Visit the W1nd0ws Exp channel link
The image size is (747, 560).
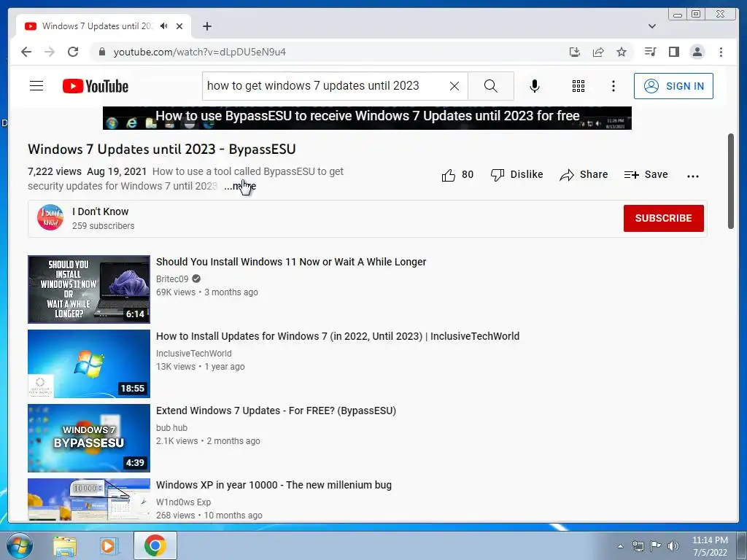coord(183,502)
